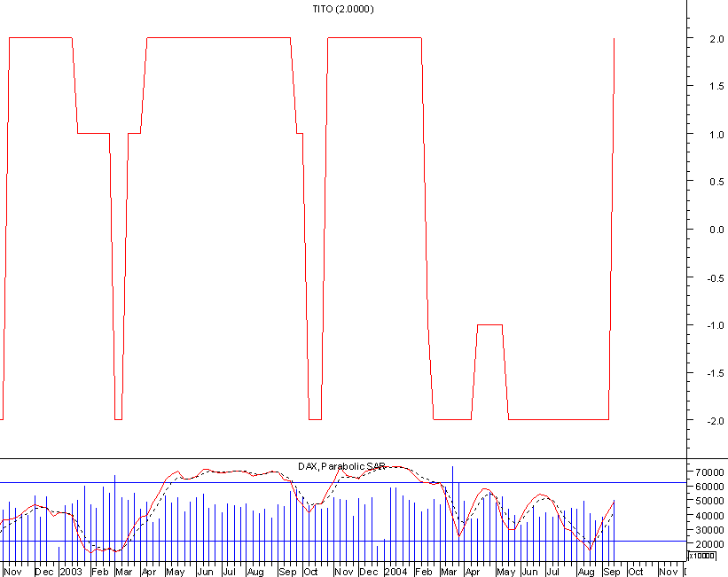Click the Dec label right before 2004
Screen dimensions: 728x577
pos(369,572)
